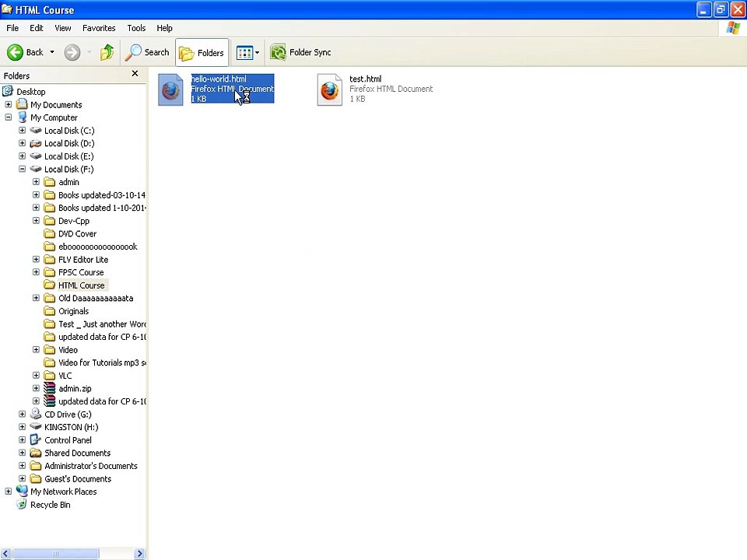Viewport: 747px width, 560px height.
Task: Select Books updated-03-10-14 folder
Action: (101, 194)
